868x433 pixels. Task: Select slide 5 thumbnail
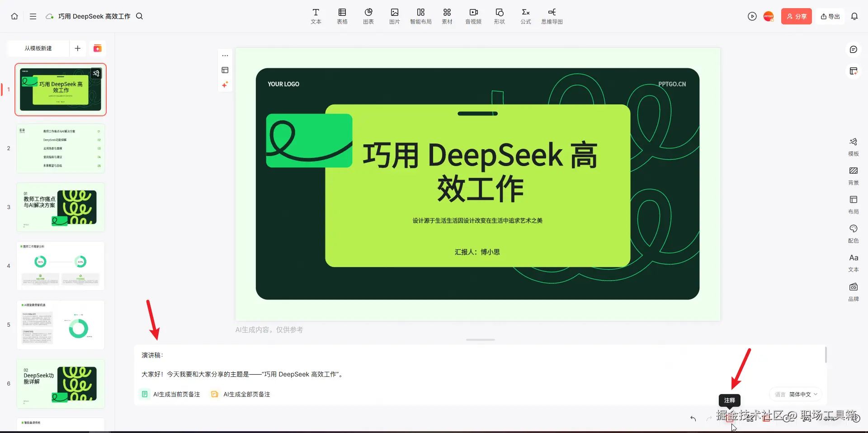(61, 325)
